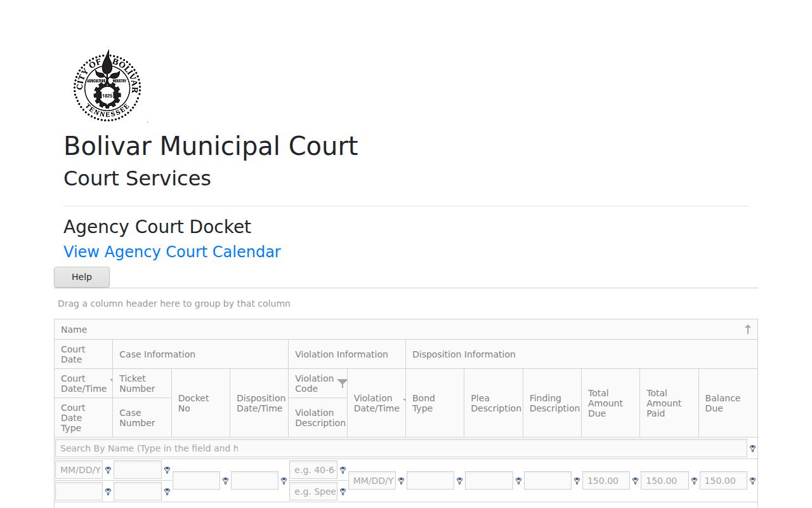Image resolution: width=812 pixels, height=508 pixels.
Task: Click filter icon beside Total Amount Paid field
Action: 694,481
